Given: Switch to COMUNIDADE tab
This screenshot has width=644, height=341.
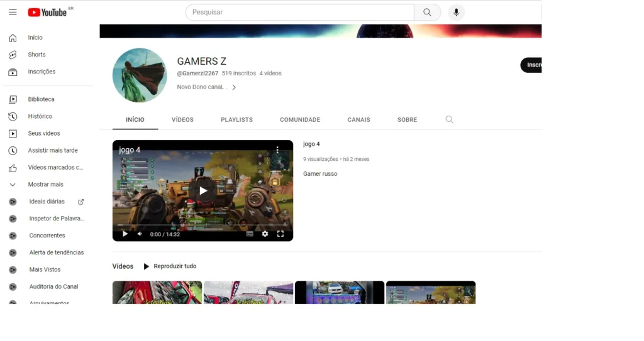Looking at the screenshot, I should pos(300,120).
